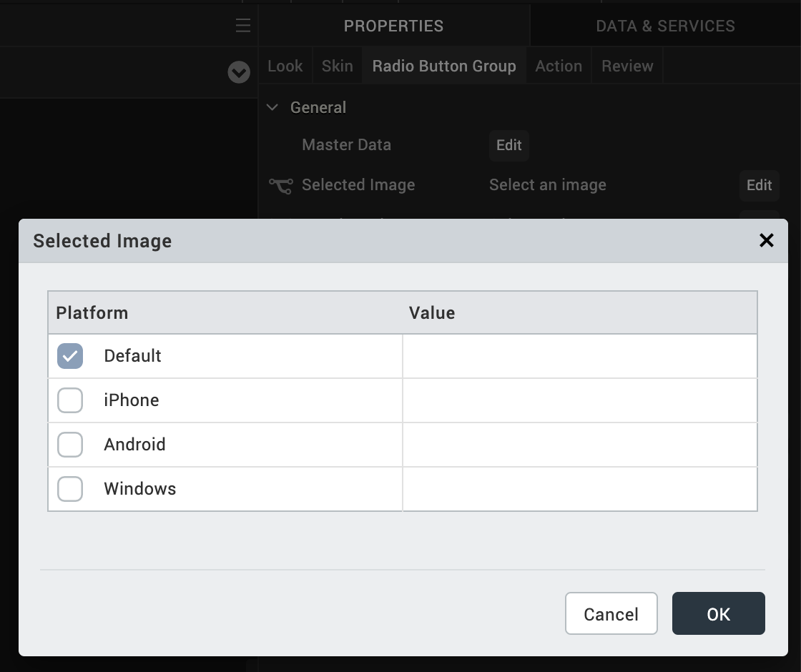Click the hamburger menu icon
Viewport: 801px width, 672px height.
(x=243, y=26)
